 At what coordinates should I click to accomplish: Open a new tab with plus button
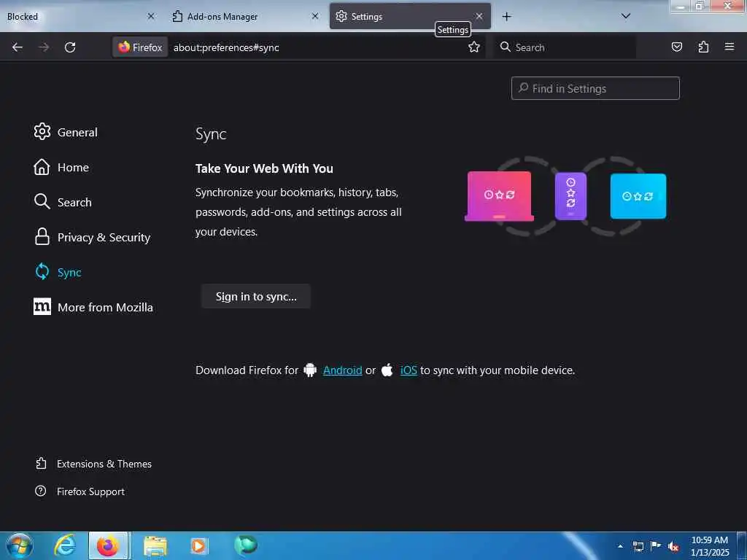point(506,17)
